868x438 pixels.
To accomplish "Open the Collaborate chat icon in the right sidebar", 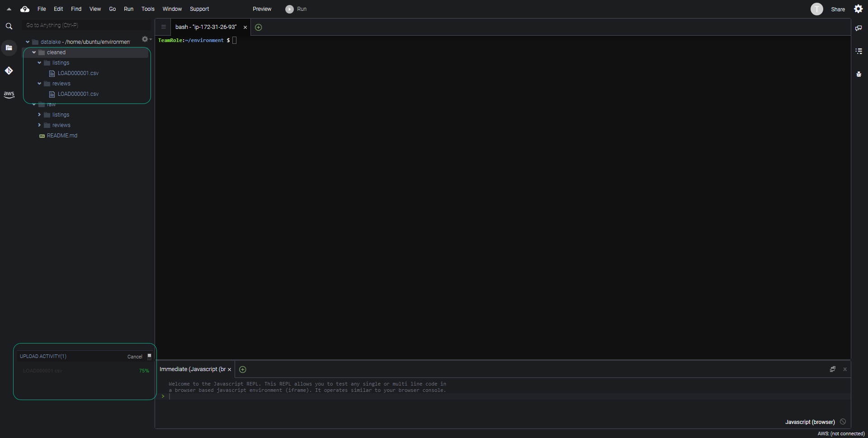I will (x=859, y=28).
